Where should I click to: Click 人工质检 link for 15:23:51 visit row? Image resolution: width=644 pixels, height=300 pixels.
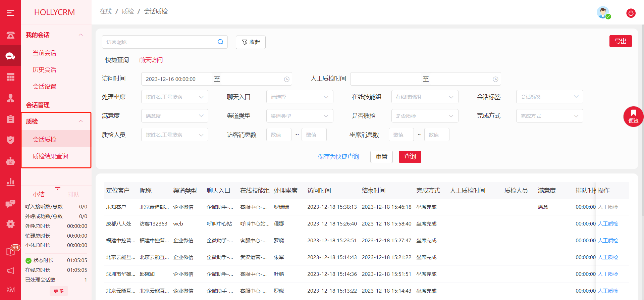click(608, 241)
